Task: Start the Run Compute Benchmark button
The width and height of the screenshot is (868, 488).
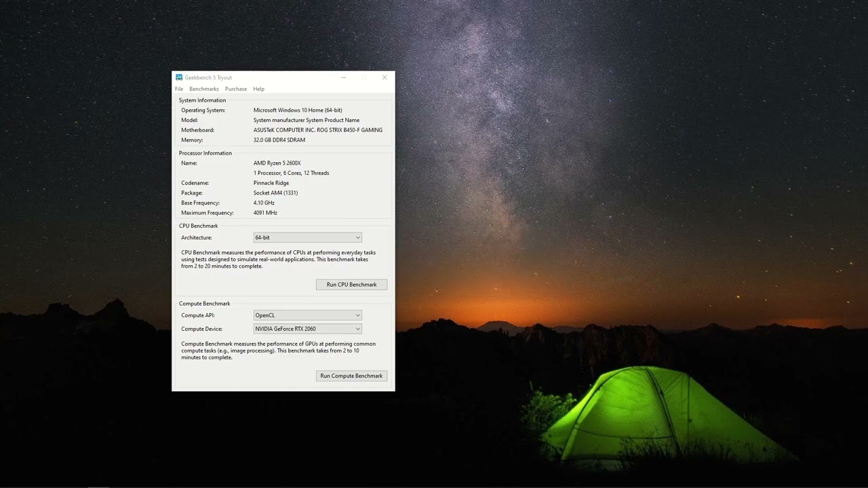Action: coord(351,375)
